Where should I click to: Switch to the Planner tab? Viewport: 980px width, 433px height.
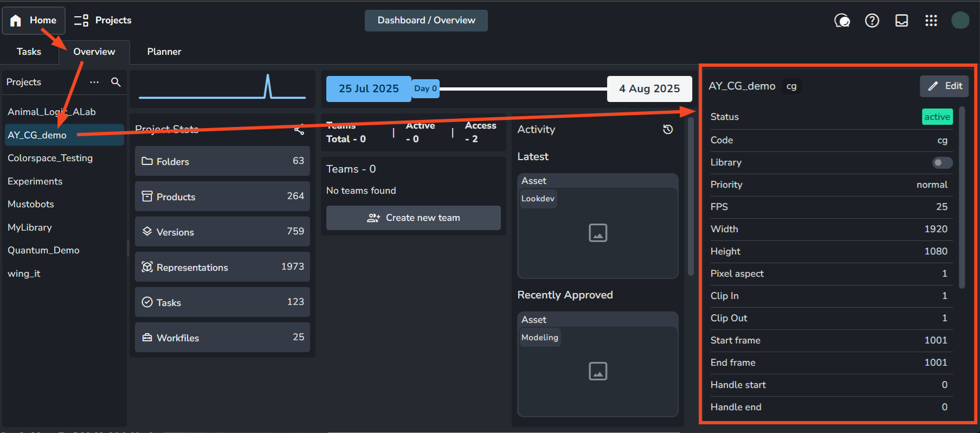(x=164, y=52)
